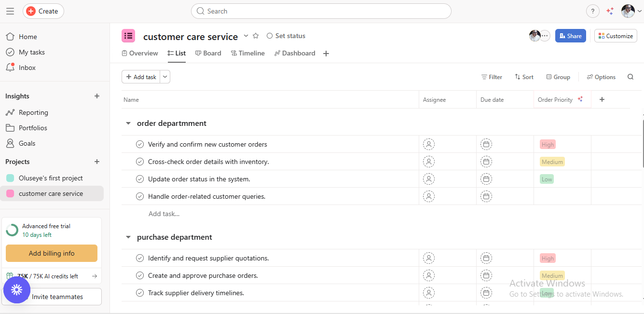Open due date calendar for Cross-check order task

[486, 162]
